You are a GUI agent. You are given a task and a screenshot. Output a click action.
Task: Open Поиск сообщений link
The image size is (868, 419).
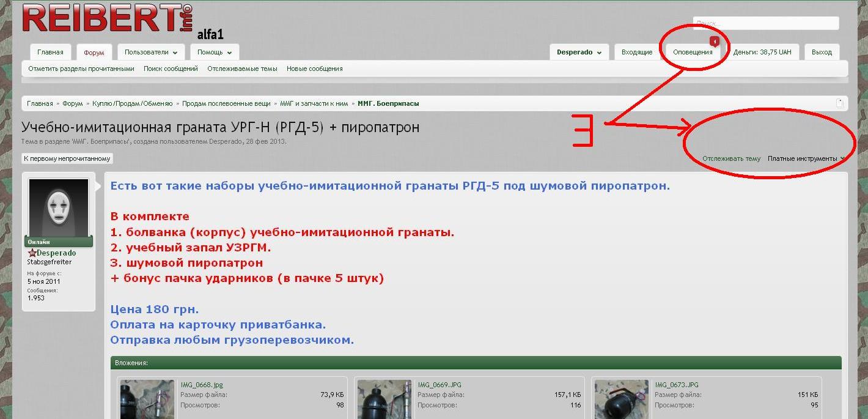[171, 69]
